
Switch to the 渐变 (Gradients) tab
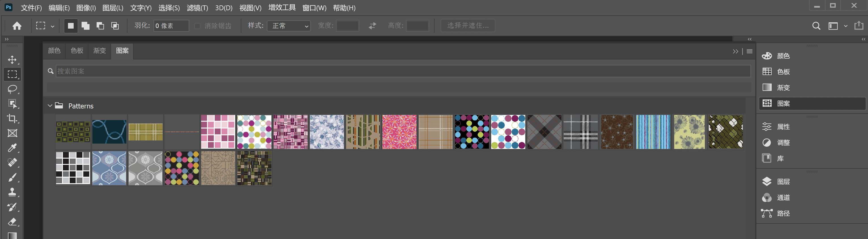(x=99, y=50)
